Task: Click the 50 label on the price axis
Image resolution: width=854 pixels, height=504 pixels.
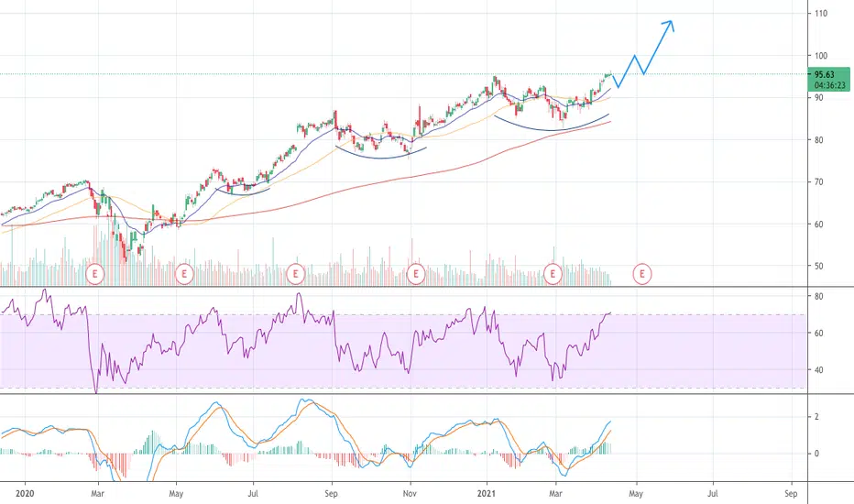Action: click(818, 267)
